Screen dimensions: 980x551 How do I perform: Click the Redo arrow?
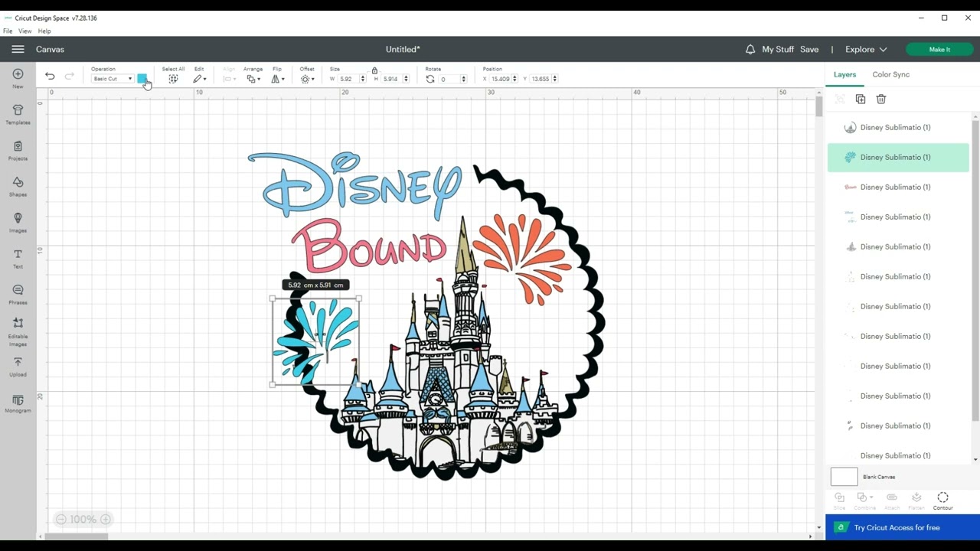[x=69, y=76]
